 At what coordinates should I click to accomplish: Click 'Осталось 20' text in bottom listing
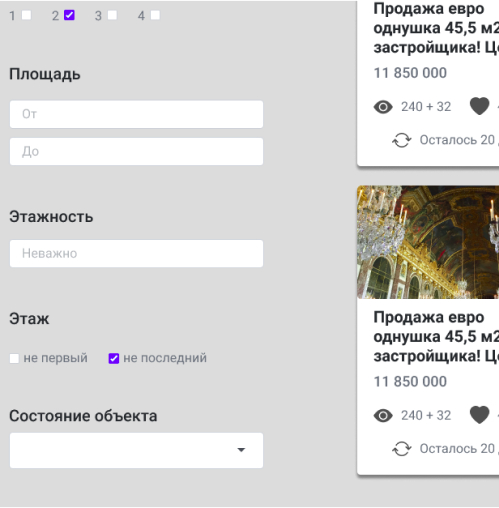click(457, 449)
